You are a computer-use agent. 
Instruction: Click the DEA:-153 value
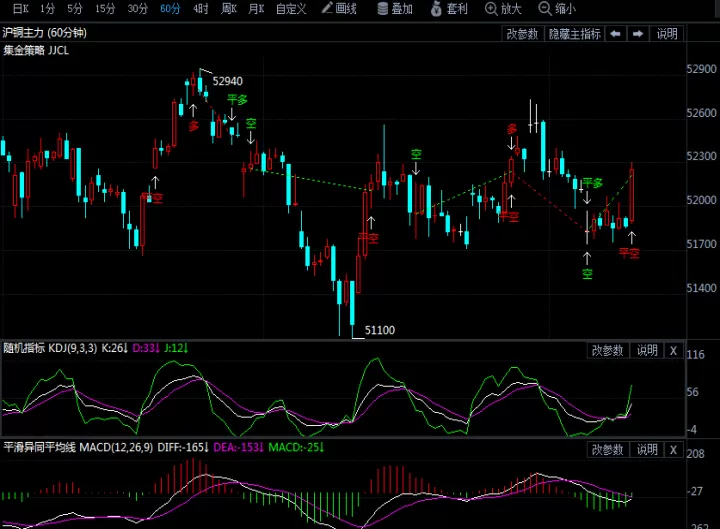239,447
